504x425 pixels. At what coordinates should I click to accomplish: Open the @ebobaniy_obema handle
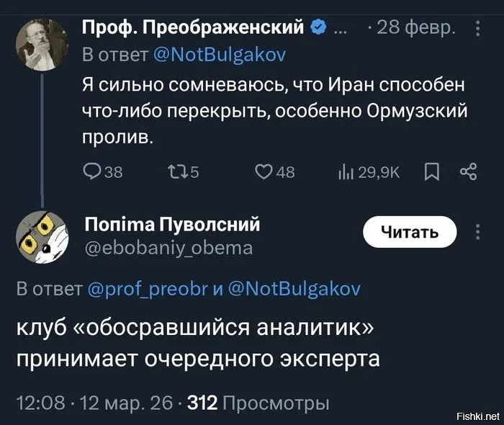click(x=169, y=248)
